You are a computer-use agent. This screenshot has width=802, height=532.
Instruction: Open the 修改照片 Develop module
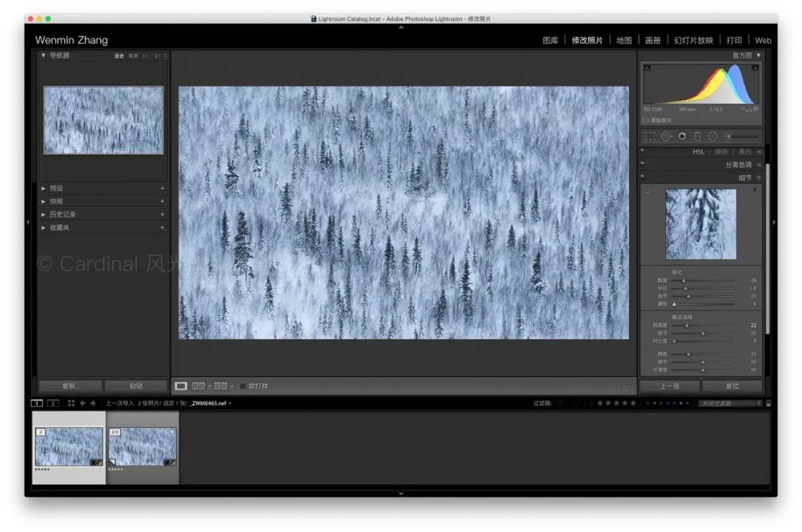(587, 40)
